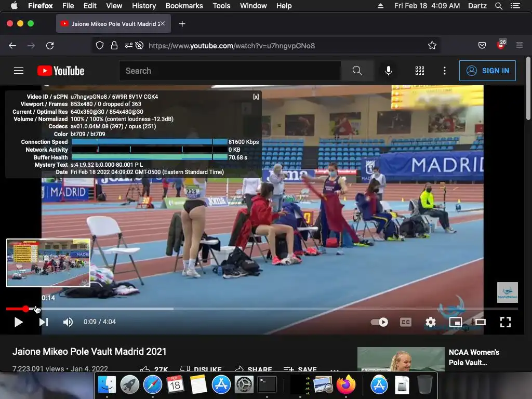The width and height of the screenshot is (532, 399).
Task: Close the stats for nerds panel
Action: point(256,97)
